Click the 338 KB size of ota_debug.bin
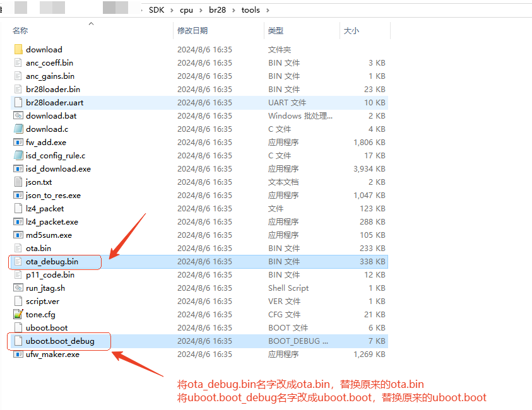 point(372,262)
